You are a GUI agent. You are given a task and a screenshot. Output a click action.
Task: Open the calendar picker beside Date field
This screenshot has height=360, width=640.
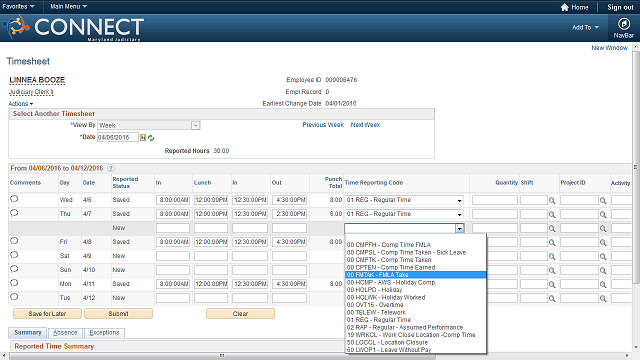point(143,138)
